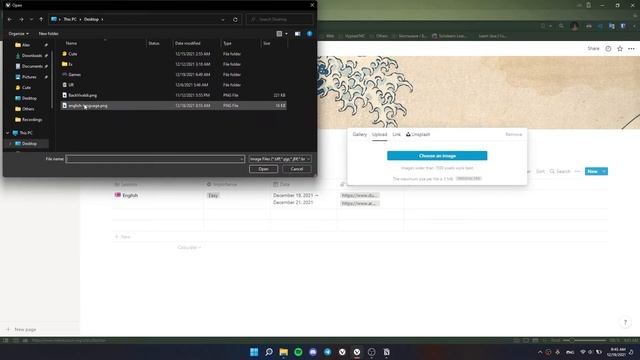
Task: Switch to the Link tab in cover picker
Action: (396, 134)
